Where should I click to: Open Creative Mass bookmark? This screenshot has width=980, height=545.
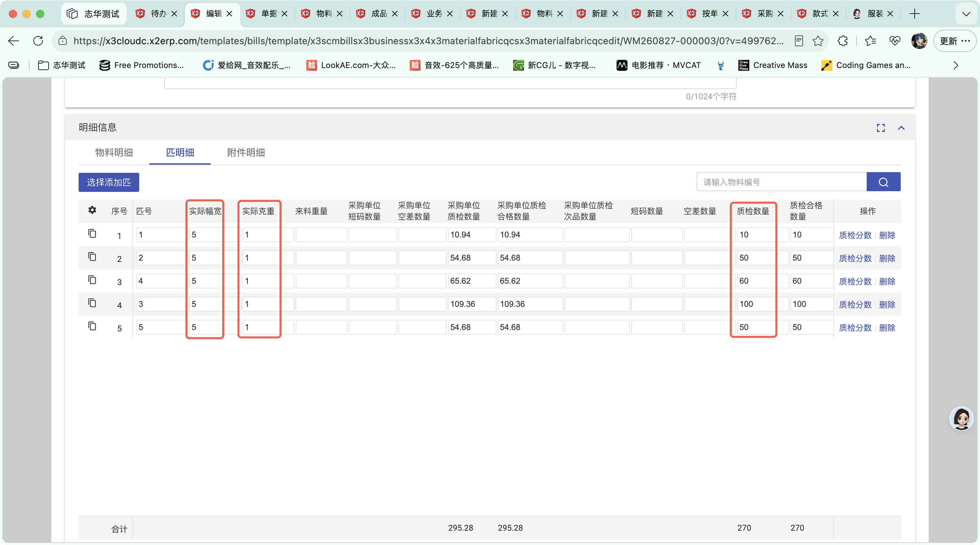pyautogui.click(x=773, y=65)
